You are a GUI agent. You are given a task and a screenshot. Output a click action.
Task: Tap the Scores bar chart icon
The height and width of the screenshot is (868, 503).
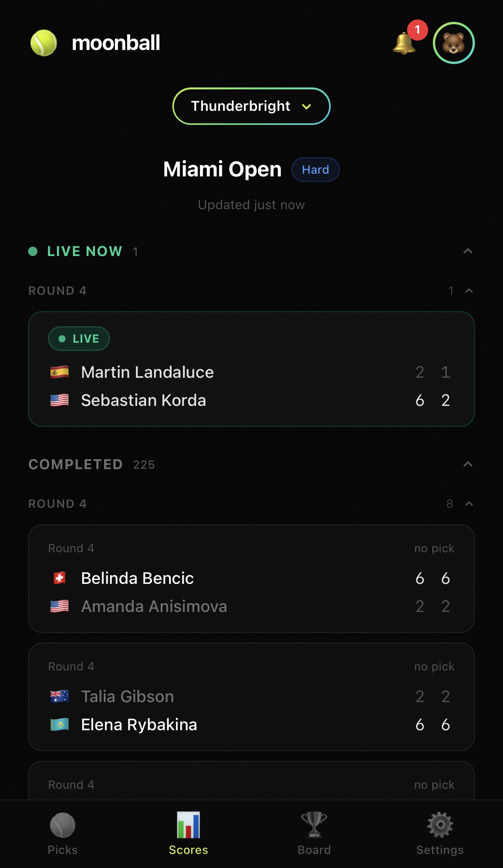188,825
